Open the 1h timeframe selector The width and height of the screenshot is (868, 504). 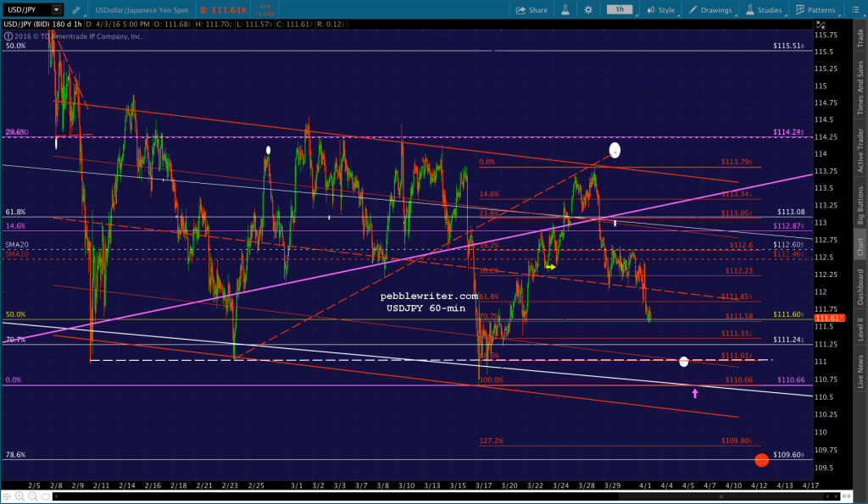[x=620, y=9]
